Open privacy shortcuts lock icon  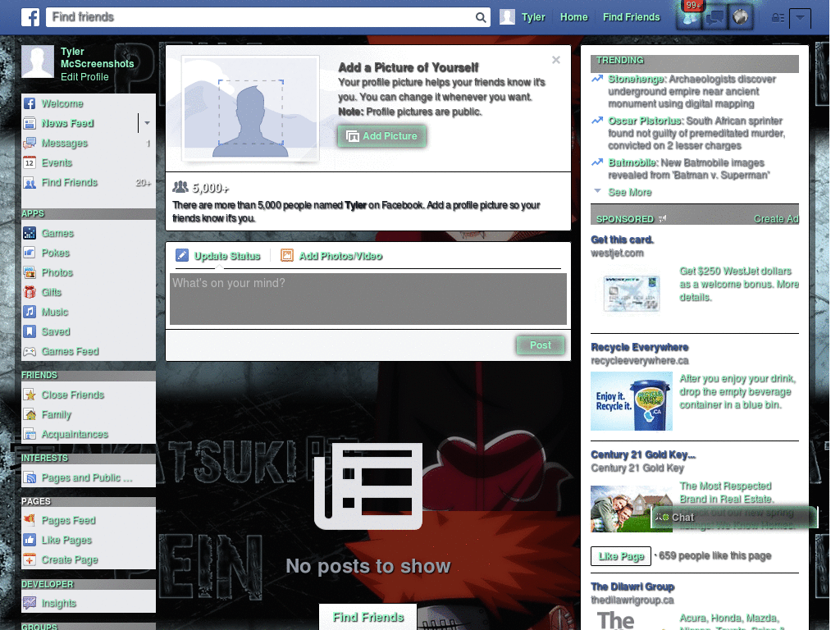click(x=778, y=18)
